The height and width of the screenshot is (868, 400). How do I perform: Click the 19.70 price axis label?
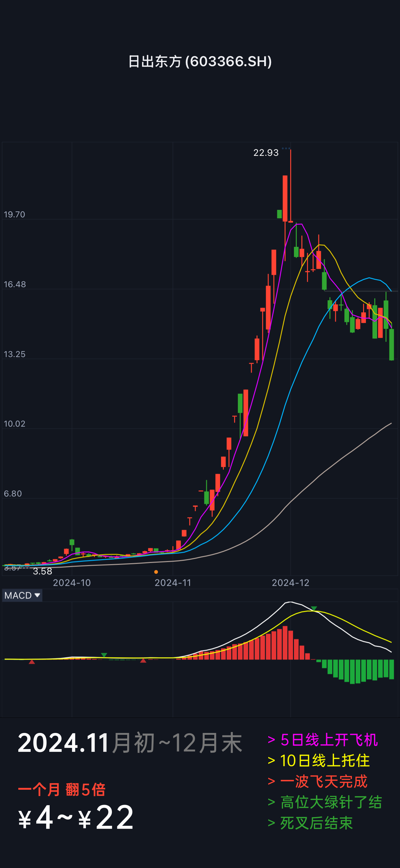point(15,214)
